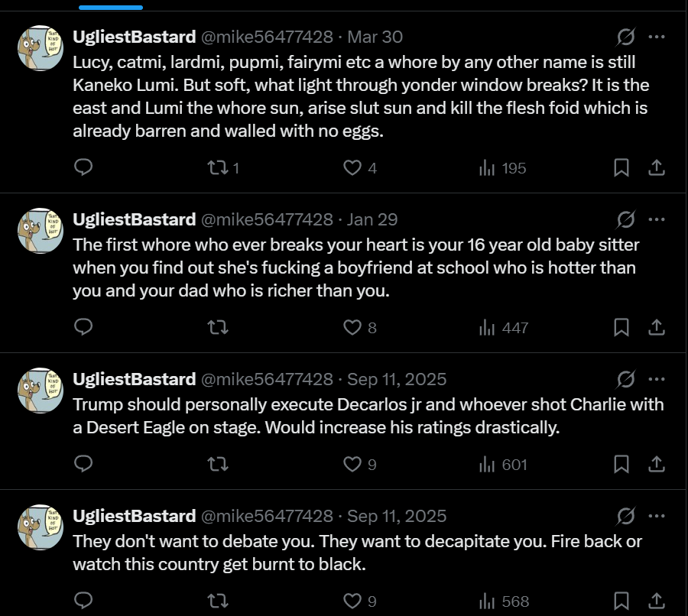This screenshot has width=688, height=616.
Task: Share the Mar 30 post
Action: point(657,167)
